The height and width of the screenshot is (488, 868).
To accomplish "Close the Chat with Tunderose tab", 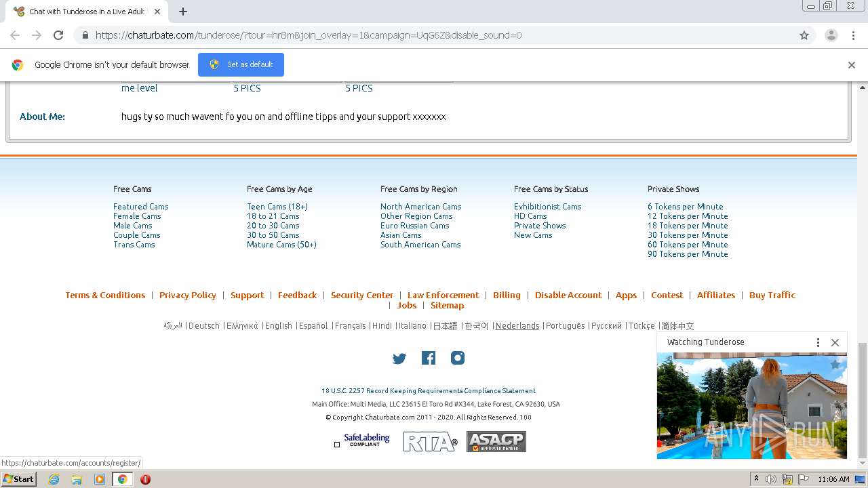I will (x=157, y=12).
